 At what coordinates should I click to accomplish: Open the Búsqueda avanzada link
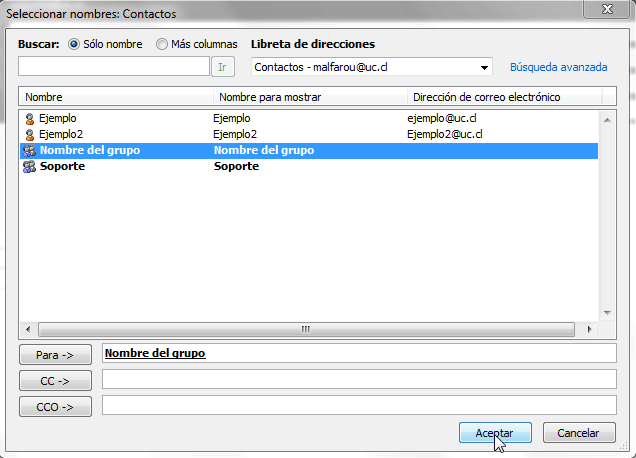click(x=559, y=67)
